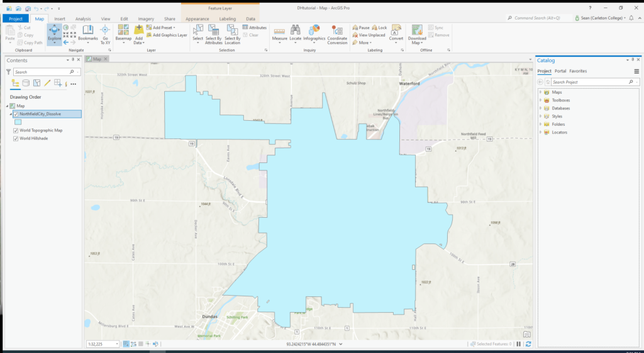644x353 pixels.
Task: Click the Attributes button
Action: (255, 28)
